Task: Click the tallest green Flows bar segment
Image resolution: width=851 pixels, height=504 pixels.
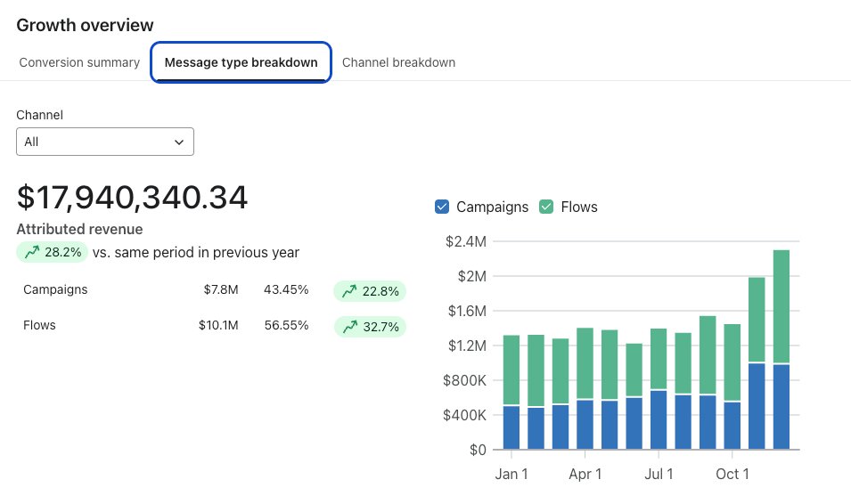Action: (x=781, y=306)
